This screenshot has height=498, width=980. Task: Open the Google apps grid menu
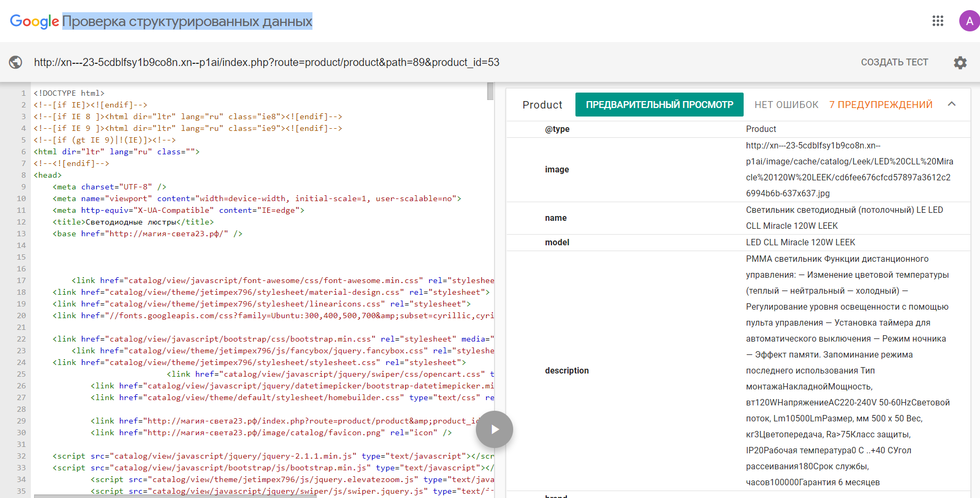coord(938,21)
